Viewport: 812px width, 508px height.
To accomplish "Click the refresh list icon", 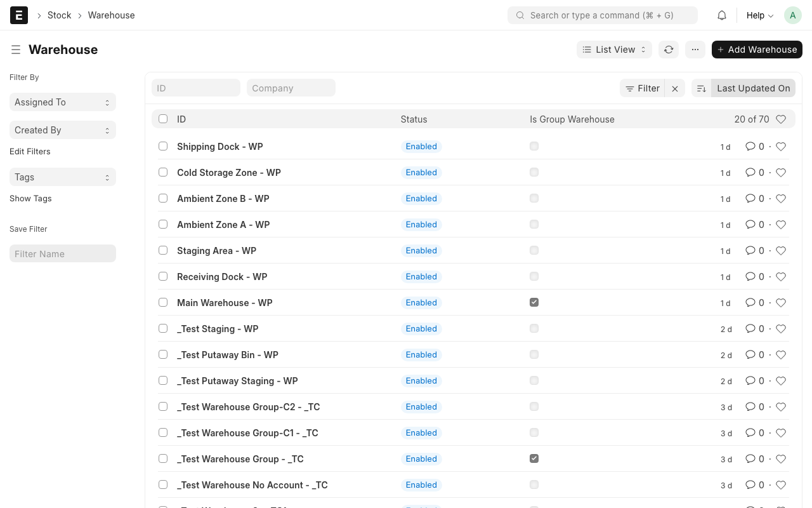I will click(669, 50).
